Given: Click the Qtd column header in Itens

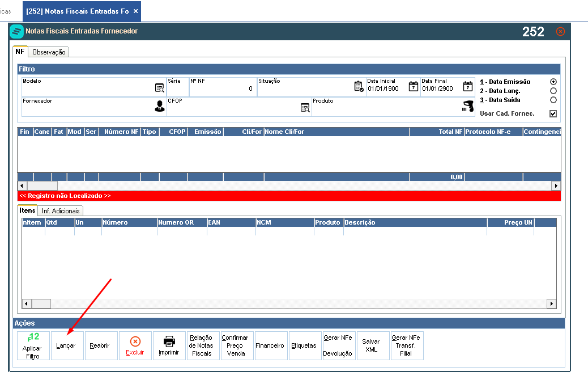Looking at the screenshot, I should [59, 222].
